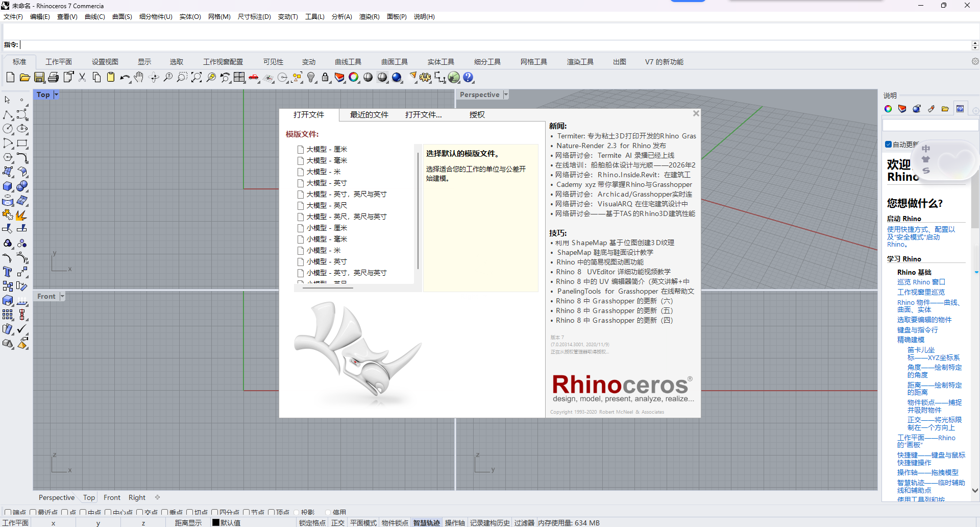The height and width of the screenshot is (527, 980).
Task: Select the 大模型 - 毫米 template
Action: coord(326,160)
